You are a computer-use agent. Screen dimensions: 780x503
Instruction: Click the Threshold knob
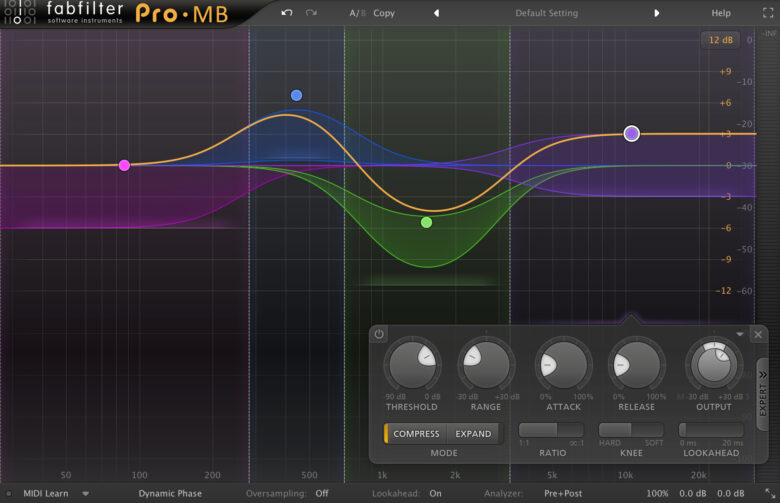412,365
